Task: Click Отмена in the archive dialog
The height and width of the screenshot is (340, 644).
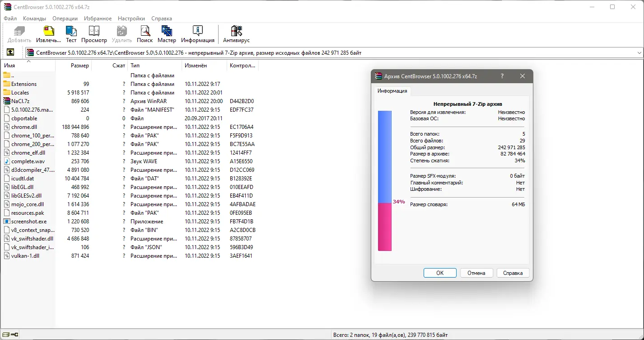Action: pos(476,273)
